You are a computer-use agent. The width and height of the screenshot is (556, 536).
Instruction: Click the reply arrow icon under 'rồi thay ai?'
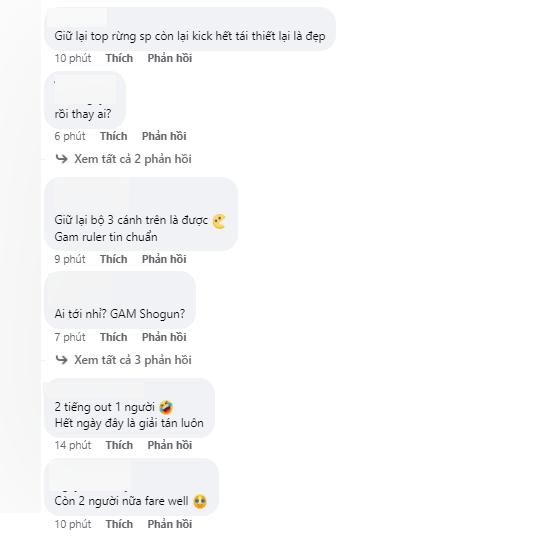pyautogui.click(x=62, y=159)
